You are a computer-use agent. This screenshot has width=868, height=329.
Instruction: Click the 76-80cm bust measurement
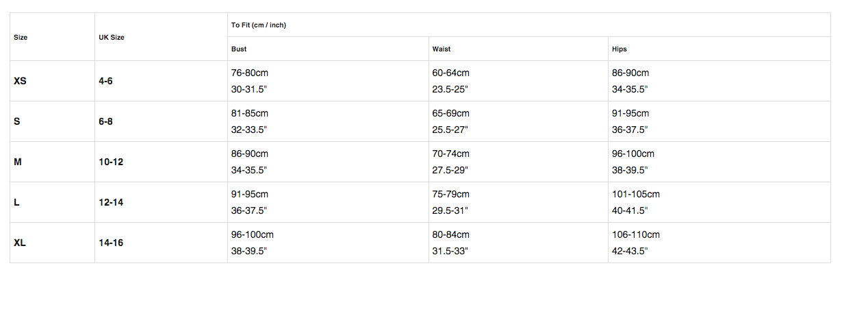[x=250, y=73]
